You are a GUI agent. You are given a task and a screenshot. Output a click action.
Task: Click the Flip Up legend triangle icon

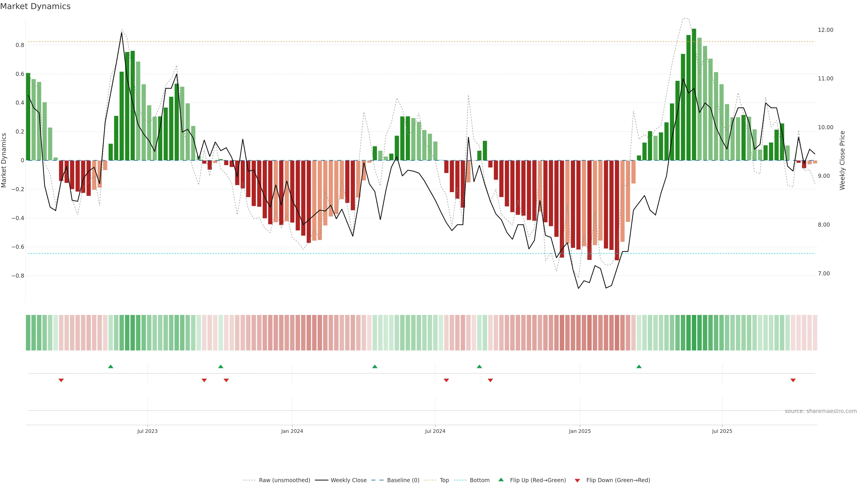501,480
